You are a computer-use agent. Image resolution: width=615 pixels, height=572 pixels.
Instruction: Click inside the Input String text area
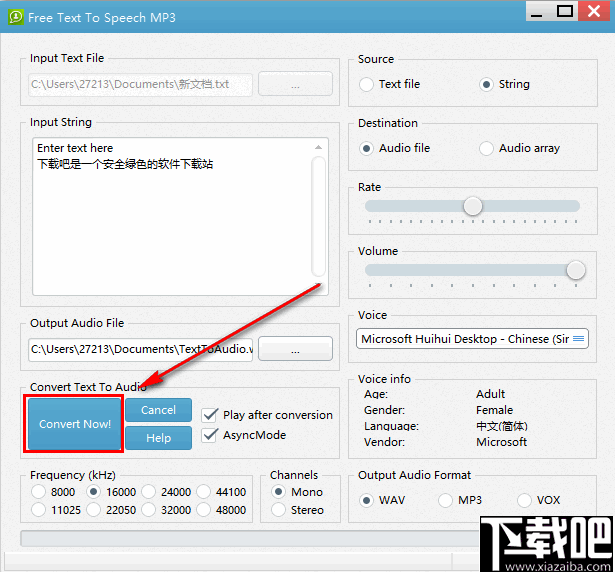click(x=173, y=217)
